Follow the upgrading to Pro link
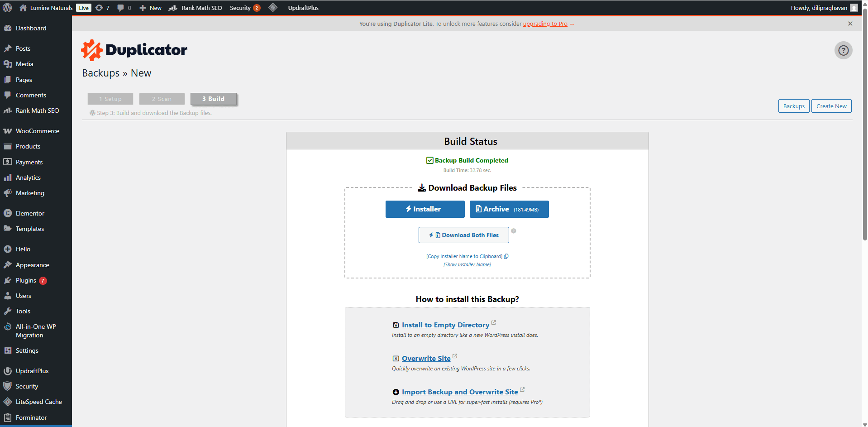This screenshot has width=868, height=427. [545, 24]
